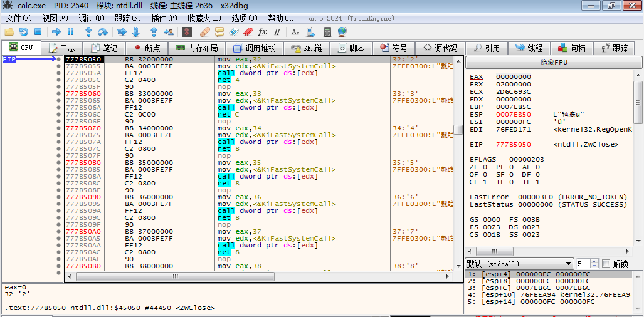This screenshot has height=317, width=644.
Task: Click registers panel scroll-up arrow
Action: click(638, 75)
